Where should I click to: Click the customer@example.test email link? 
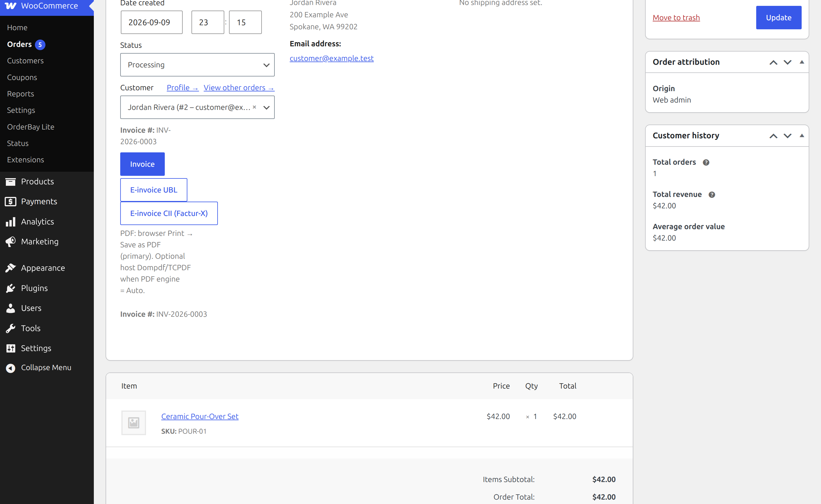[x=331, y=58]
